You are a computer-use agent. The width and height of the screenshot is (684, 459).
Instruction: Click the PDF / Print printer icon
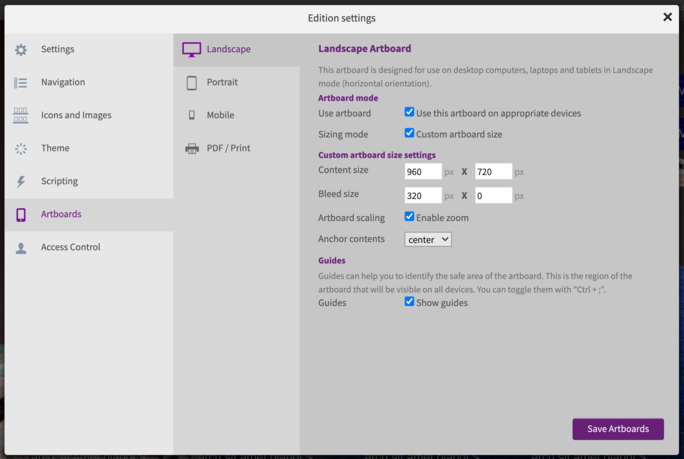point(191,148)
